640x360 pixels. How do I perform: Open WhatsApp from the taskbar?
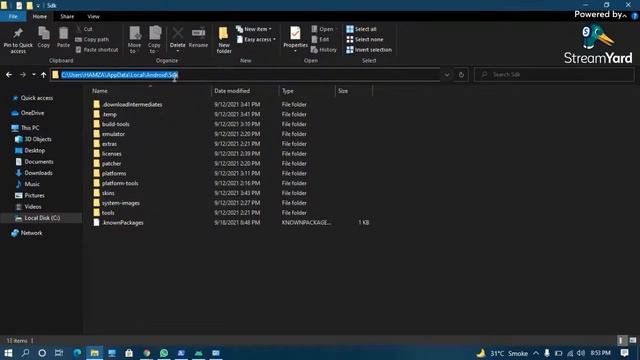(164, 353)
